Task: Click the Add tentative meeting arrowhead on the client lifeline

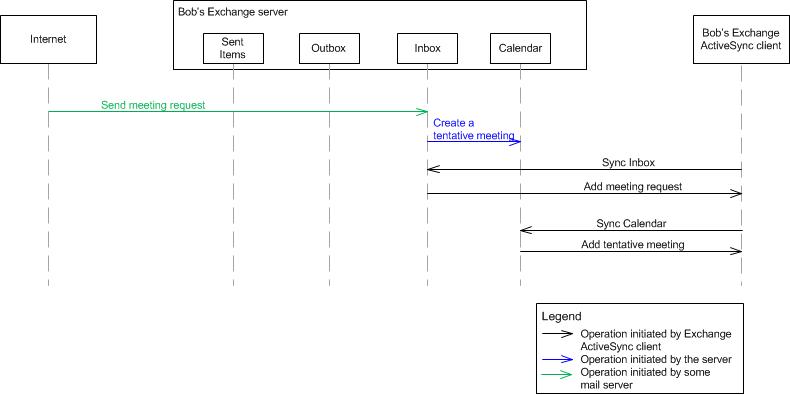Action: point(736,251)
